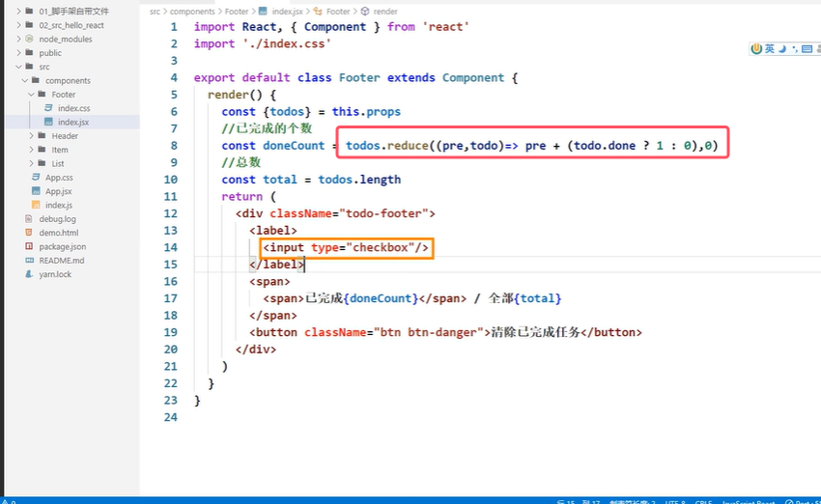This screenshot has height=504, width=821.
Task: Click the JSX file icon of Footer's index.jsx
Action: [x=48, y=122]
